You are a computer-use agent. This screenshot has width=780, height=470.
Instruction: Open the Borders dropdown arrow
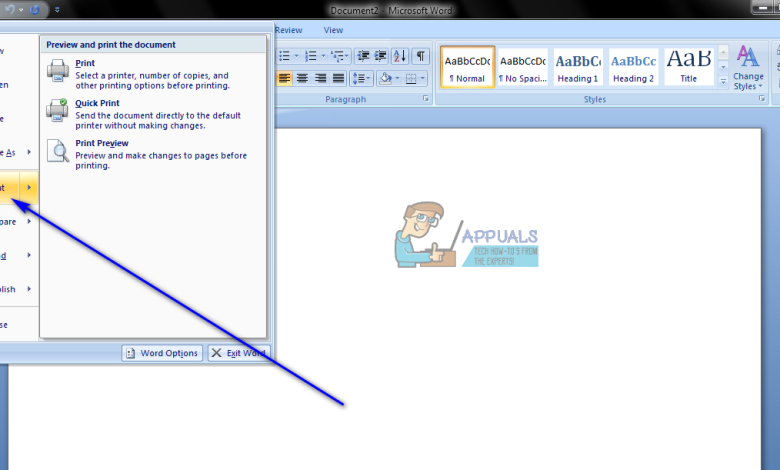pyautogui.click(x=423, y=78)
